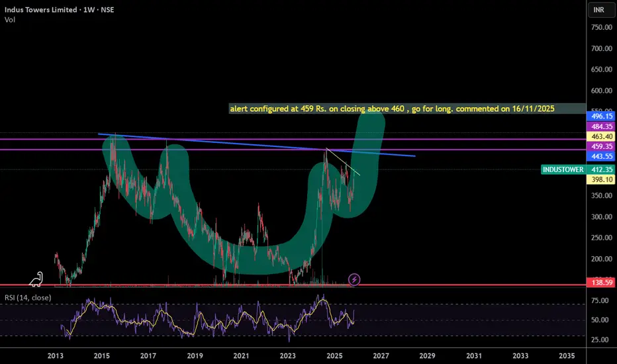Click the INDUSTOWER price label tag

pos(563,169)
